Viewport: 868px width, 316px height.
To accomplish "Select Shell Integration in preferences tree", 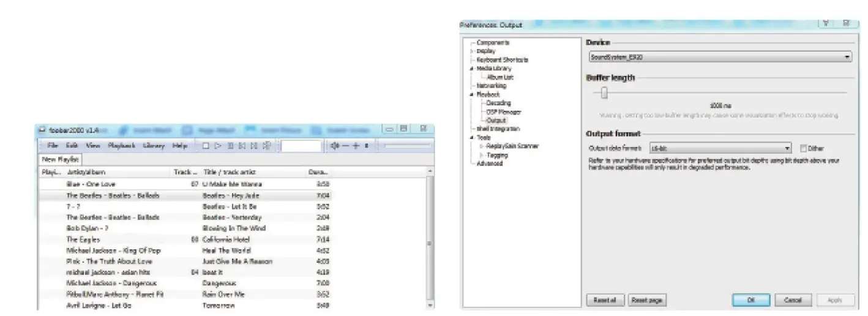I will click(x=498, y=129).
